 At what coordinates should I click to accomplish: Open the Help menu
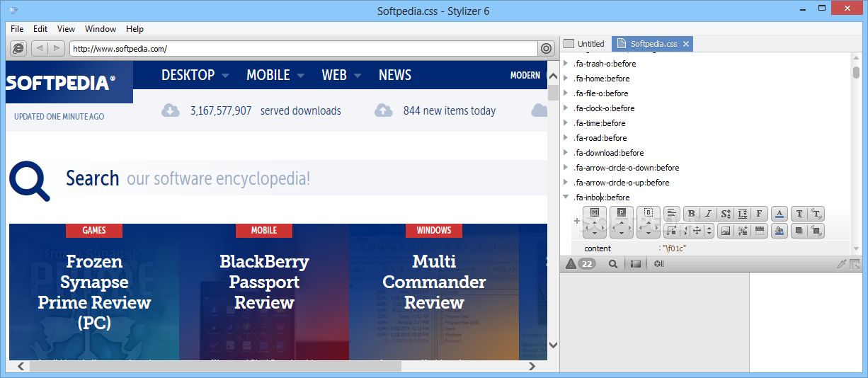[135, 29]
